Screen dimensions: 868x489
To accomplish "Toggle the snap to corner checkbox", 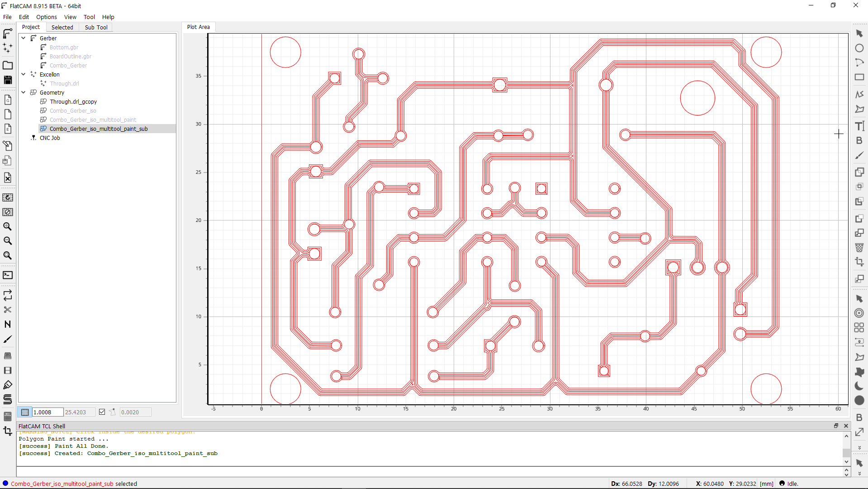I will 102,412.
